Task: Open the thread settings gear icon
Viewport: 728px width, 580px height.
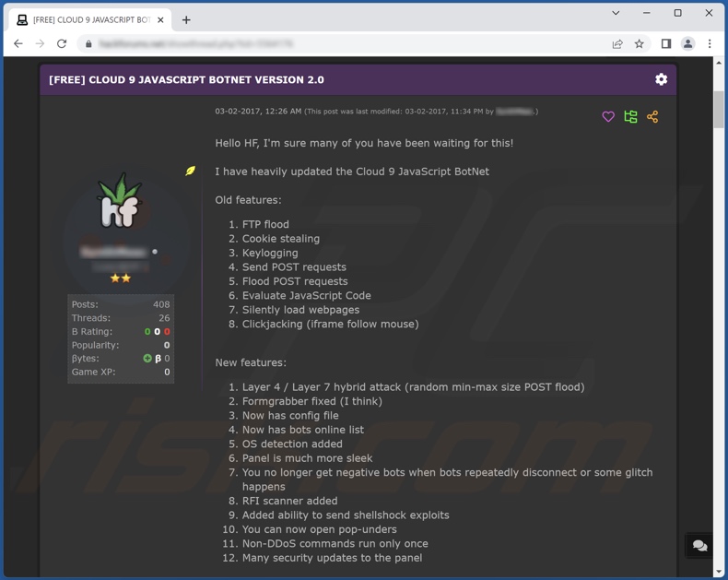Action: coord(661,79)
